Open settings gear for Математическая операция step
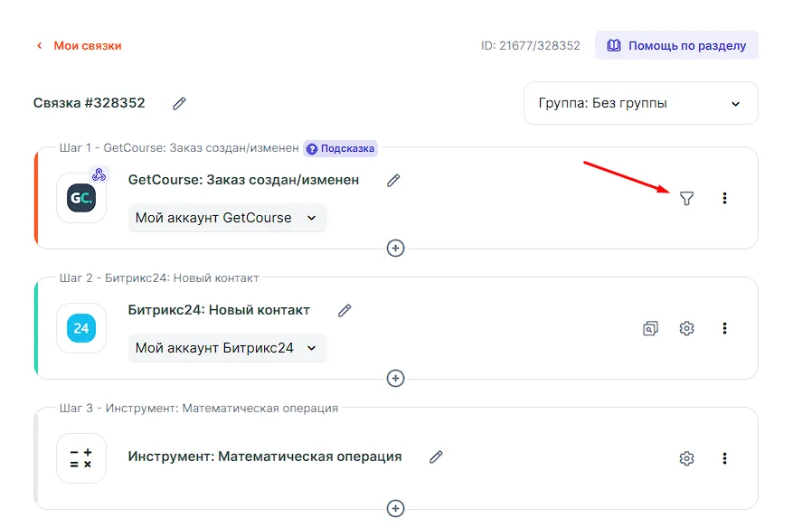Screen dimensions: 812x527 point(686,458)
